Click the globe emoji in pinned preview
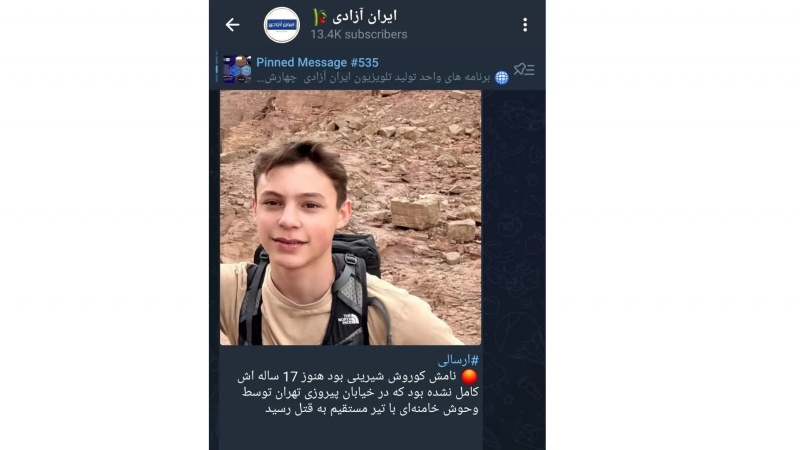This screenshot has height=450, width=800. [502, 78]
